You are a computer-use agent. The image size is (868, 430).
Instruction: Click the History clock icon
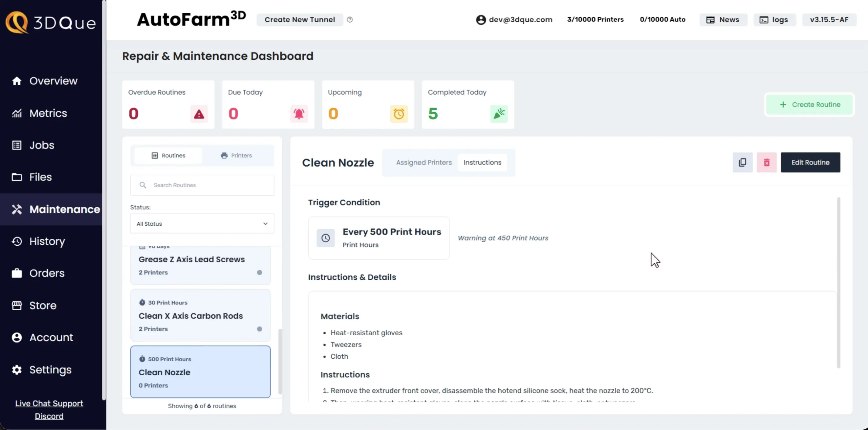coord(17,241)
